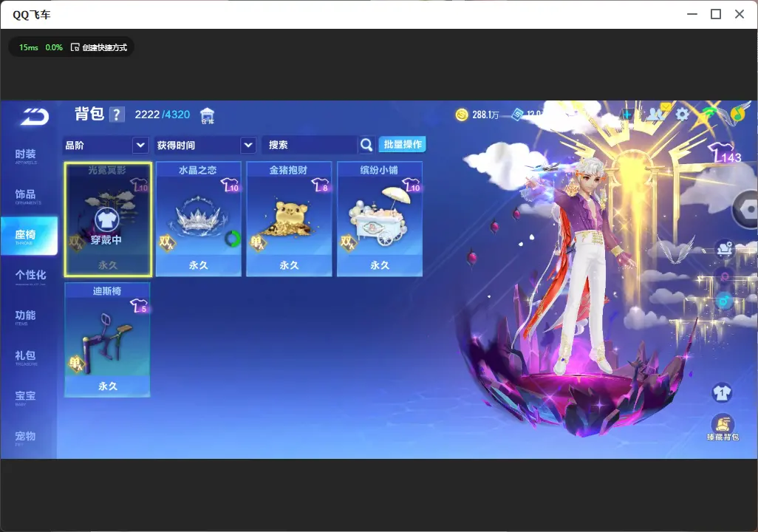The image size is (758, 532).
Task: Click 永久 label under 迪斯椅
Action: pyautogui.click(x=107, y=386)
